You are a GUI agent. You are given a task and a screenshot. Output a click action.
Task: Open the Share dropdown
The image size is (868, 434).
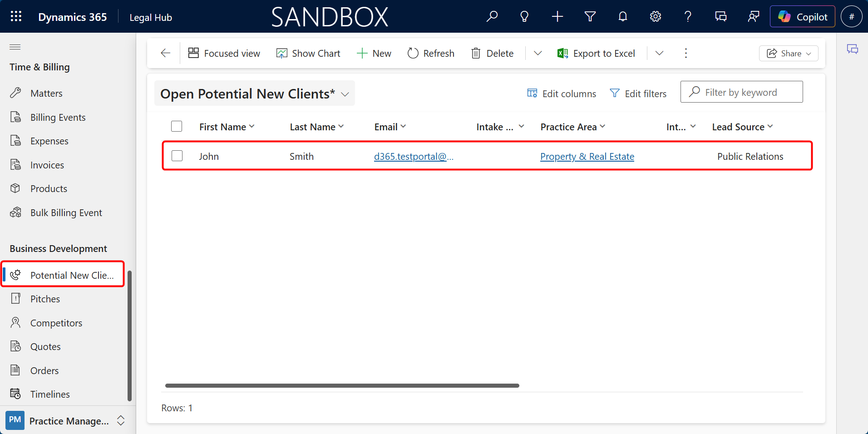789,53
